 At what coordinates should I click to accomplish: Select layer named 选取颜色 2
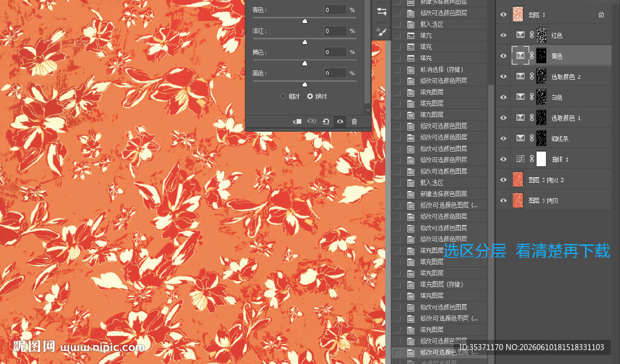pyautogui.click(x=566, y=77)
